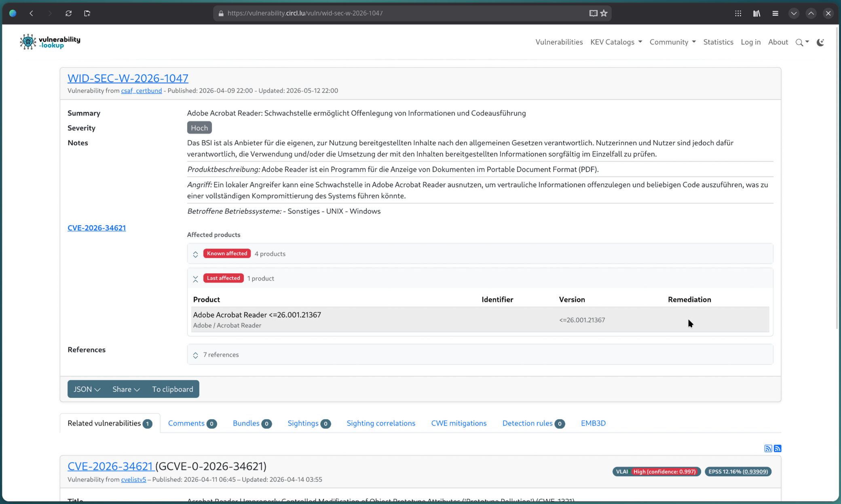The image size is (841, 504).
Task: Click the Hoch severity badge
Action: (199, 128)
